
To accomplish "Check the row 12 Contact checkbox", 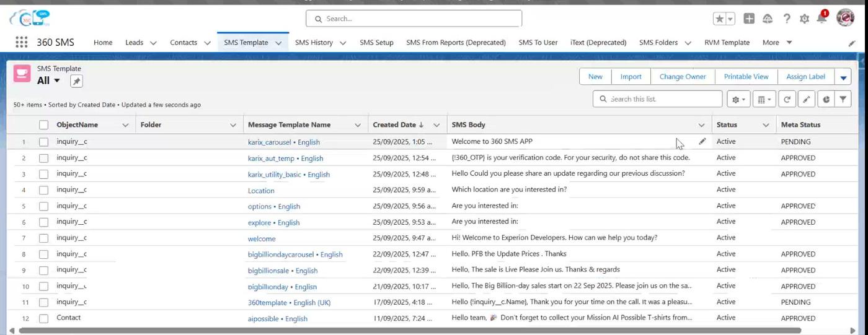I will tap(43, 318).
